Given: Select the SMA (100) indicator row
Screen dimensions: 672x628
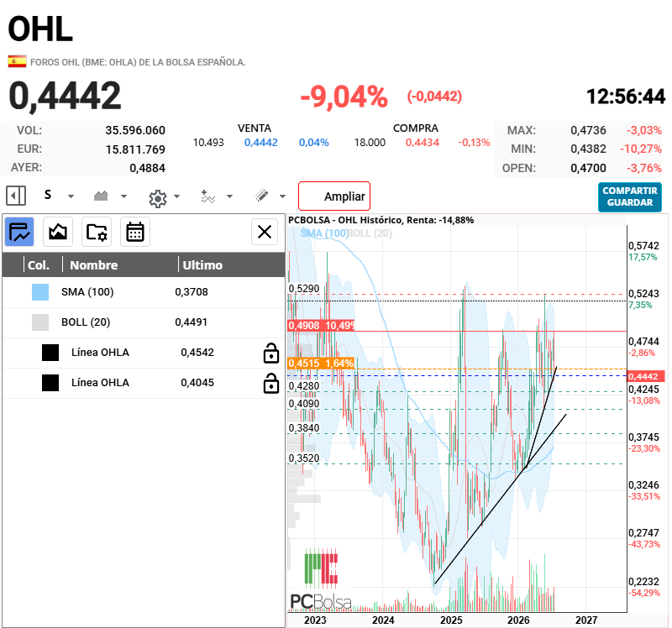Looking at the screenshot, I should tap(144, 292).
